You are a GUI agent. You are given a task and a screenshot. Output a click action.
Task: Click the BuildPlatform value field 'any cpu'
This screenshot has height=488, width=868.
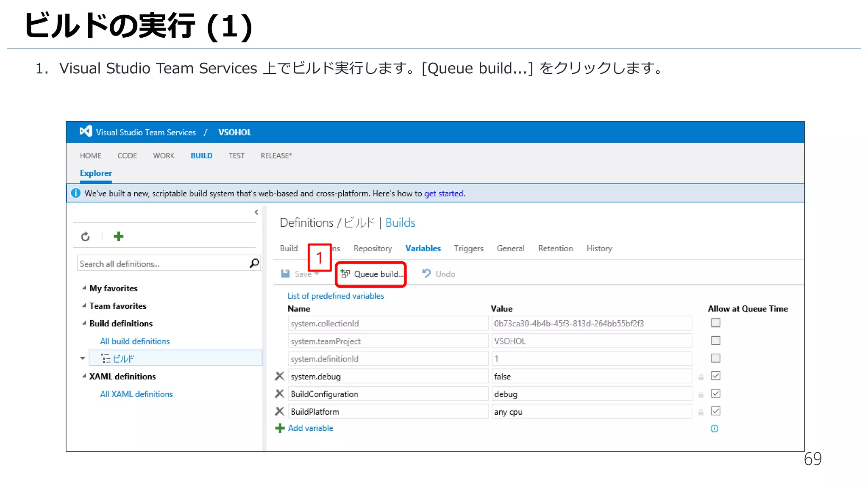pyautogui.click(x=592, y=411)
